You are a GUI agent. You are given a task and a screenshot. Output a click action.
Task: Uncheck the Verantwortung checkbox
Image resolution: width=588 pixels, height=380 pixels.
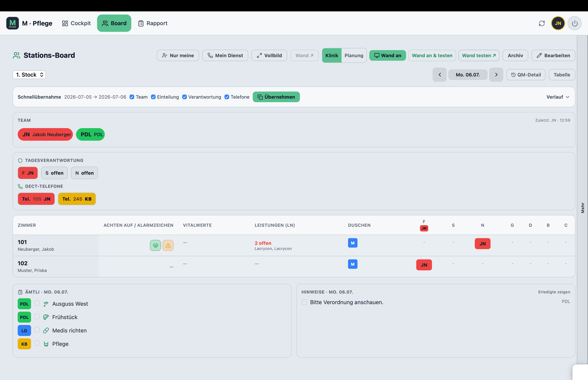[x=185, y=97]
